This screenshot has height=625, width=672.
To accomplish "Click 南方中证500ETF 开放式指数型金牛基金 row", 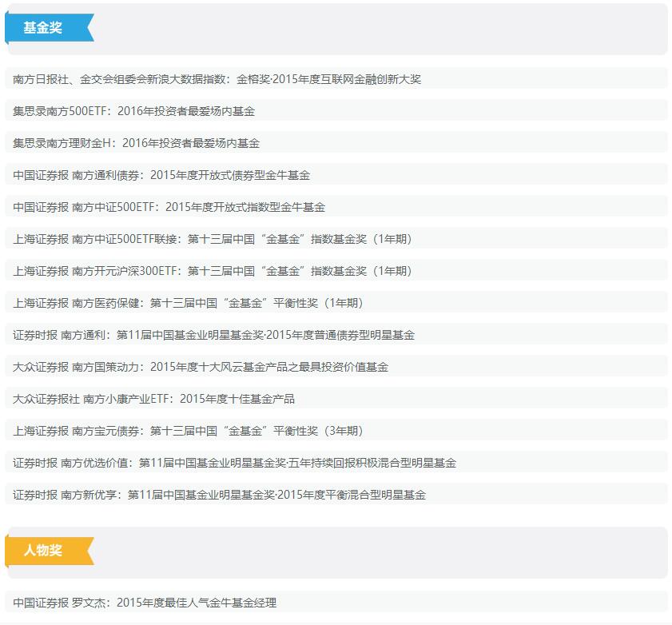I will click(x=169, y=207).
